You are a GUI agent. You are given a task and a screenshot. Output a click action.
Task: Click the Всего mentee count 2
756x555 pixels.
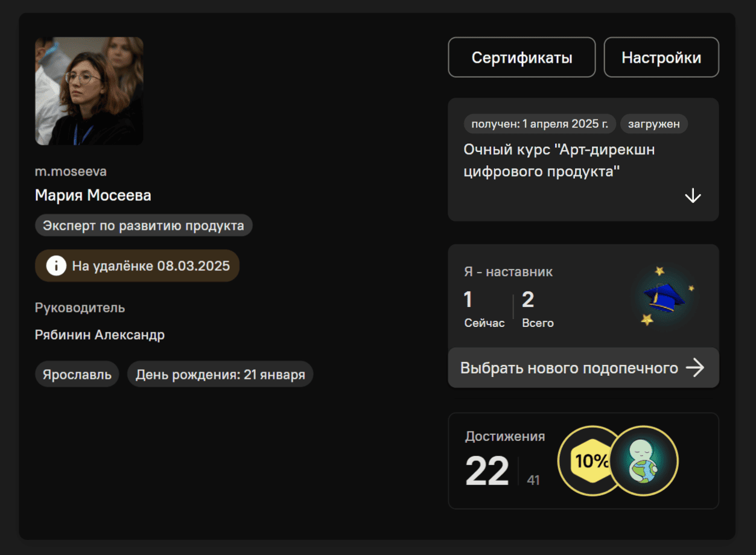(x=528, y=300)
